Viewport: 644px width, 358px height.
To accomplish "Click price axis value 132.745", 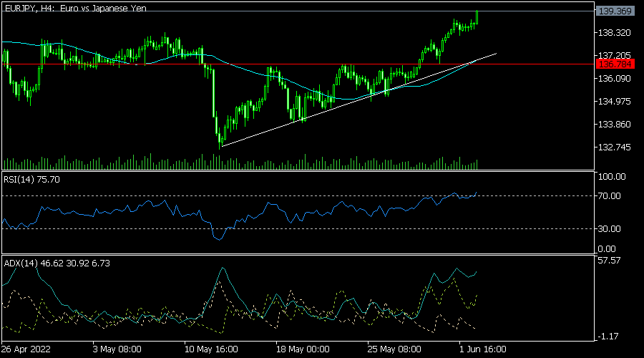I will [x=615, y=147].
